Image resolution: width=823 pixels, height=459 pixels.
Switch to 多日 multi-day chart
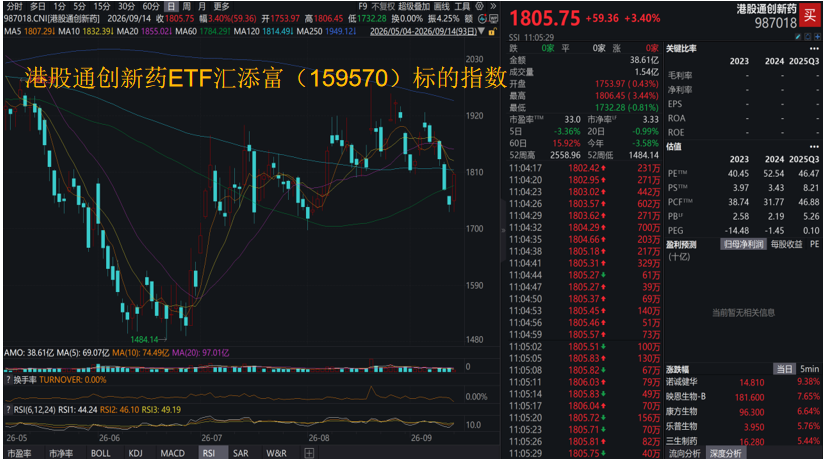[x=38, y=6]
